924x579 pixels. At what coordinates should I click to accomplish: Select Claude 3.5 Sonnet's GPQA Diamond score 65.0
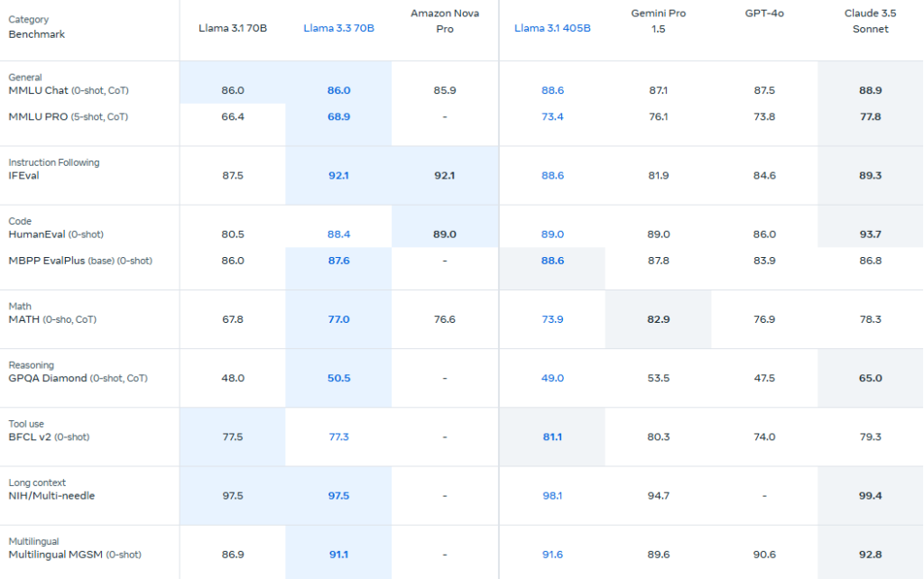[x=871, y=379]
